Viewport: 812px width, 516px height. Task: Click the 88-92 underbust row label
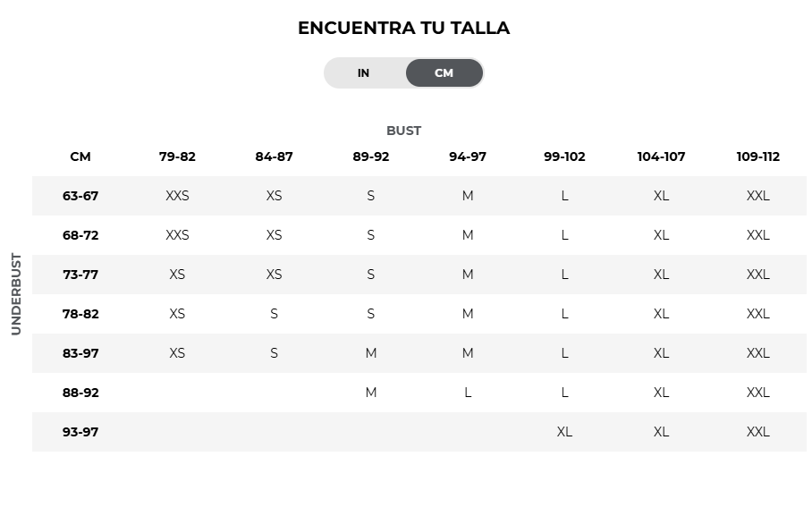80,393
